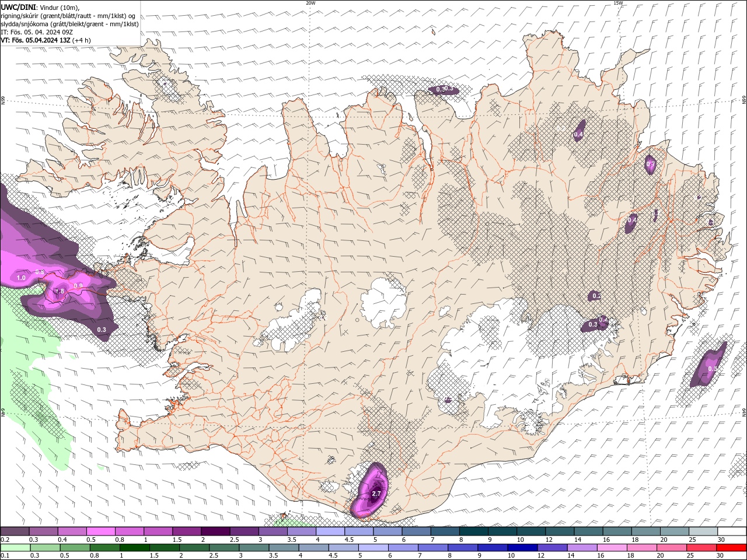The image size is (747, 560).
Task: Pick the dark teal '9' snow legend swatch
Action: (x=502, y=531)
